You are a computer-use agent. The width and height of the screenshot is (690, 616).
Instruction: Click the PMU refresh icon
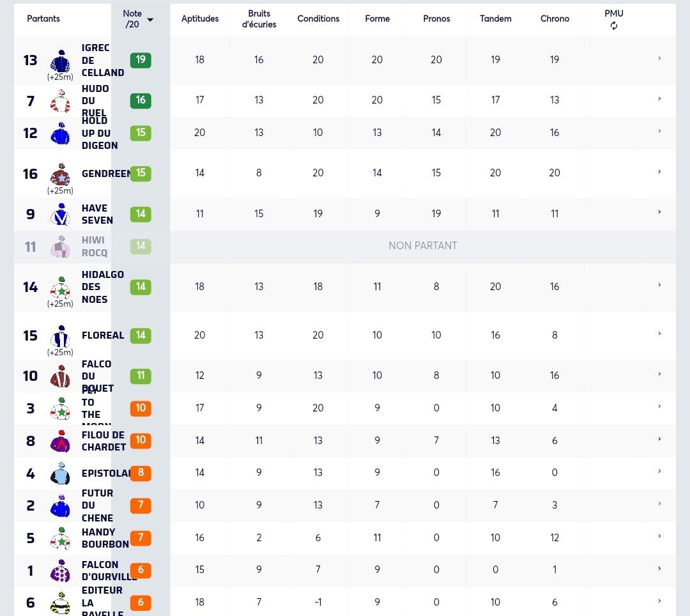coord(613,26)
